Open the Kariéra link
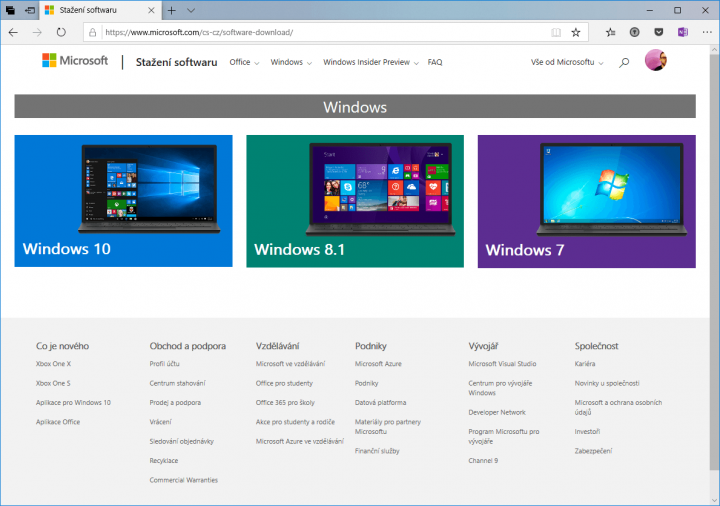Image resolution: width=720 pixels, height=506 pixels. click(585, 364)
